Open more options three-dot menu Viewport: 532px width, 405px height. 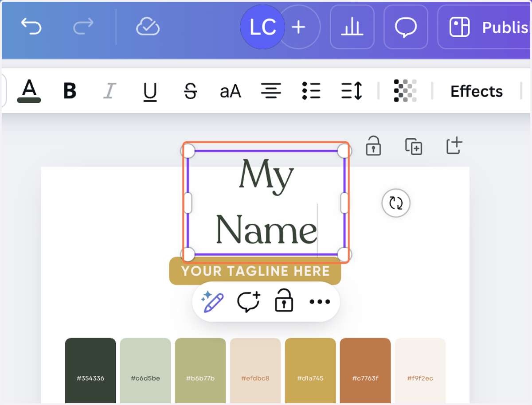click(320, 302)
